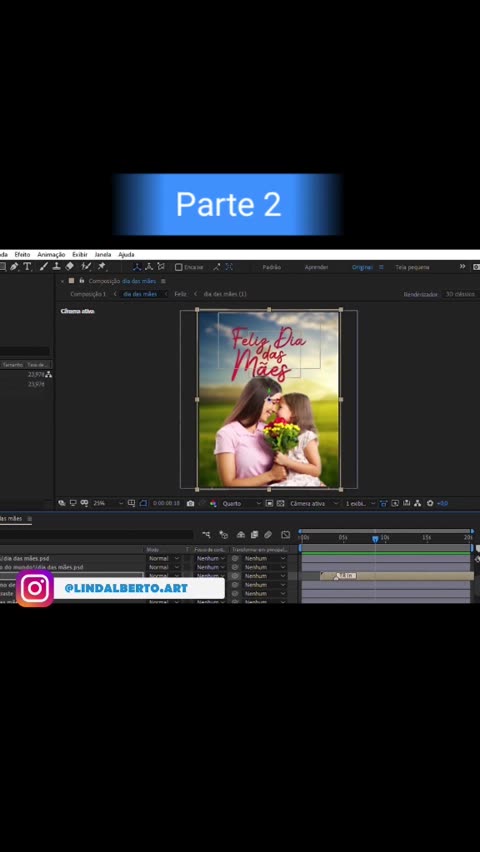This screenshot has height=852, width=480.
Task: Open the Animação menu
Action: (51, 254)
